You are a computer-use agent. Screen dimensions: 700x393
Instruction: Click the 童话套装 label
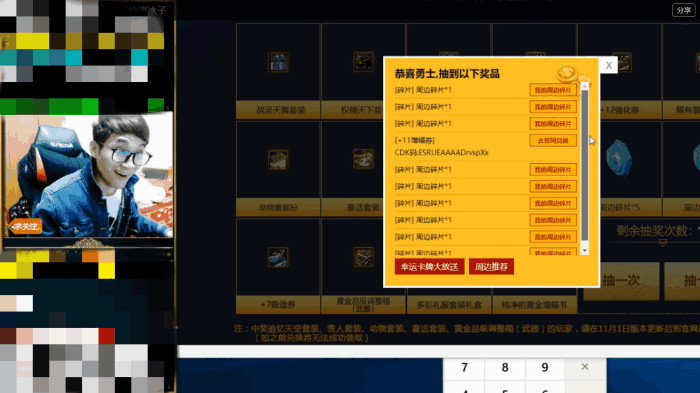(x=363, y=207)
